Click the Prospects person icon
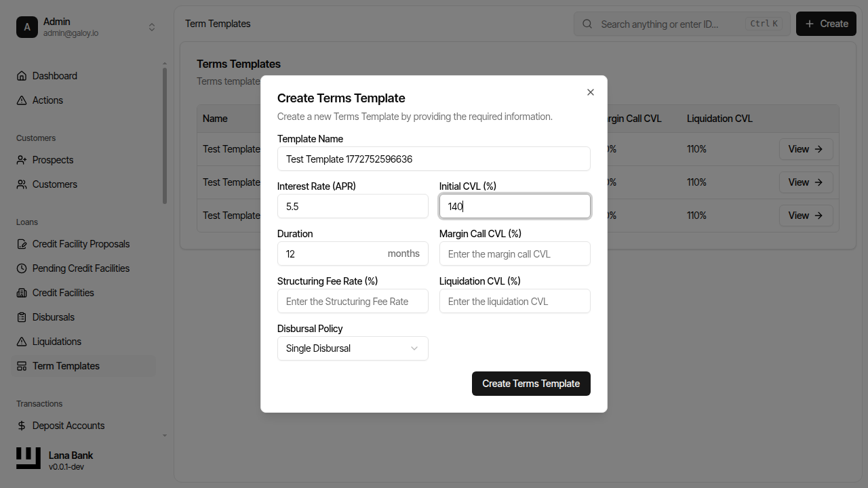 pyautogui.click(x=22, y=160)
